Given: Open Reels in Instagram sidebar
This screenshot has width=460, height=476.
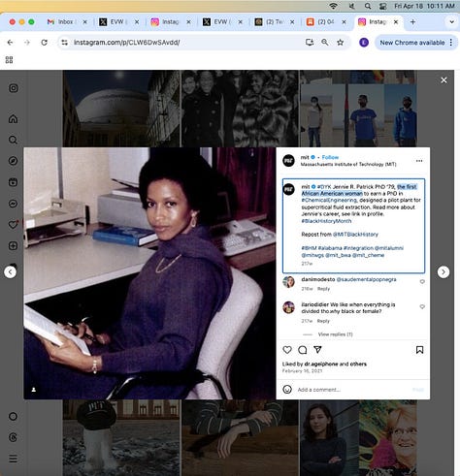Looking at the screenshot, I should (13, 182).
